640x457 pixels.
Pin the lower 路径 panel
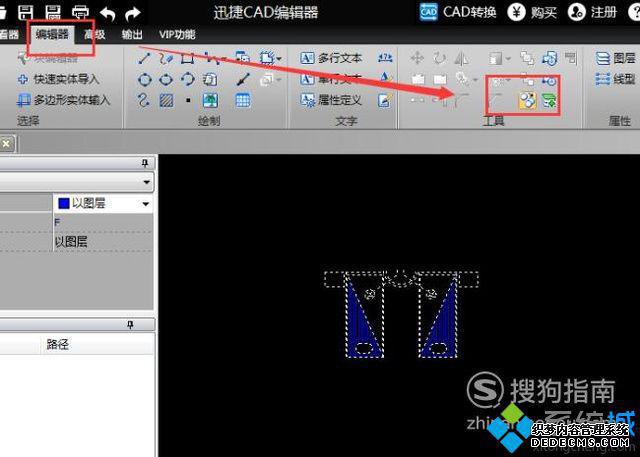click(130, 325)
